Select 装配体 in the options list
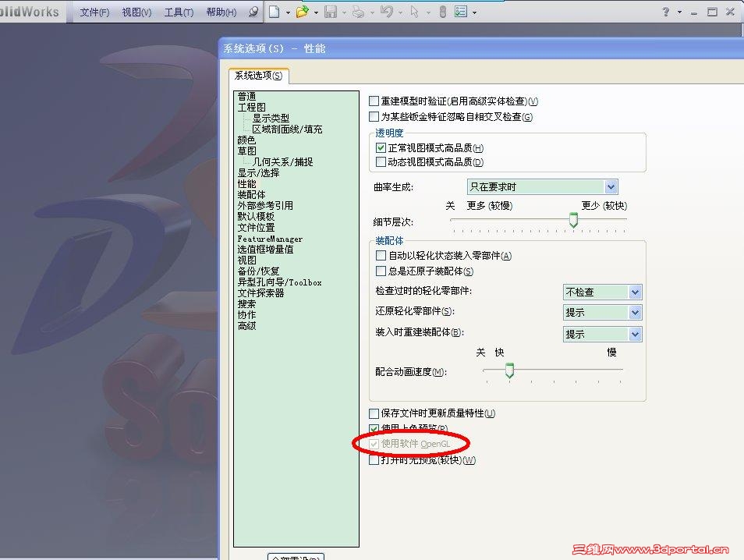The image size is (744, 560). click(251, 194)
